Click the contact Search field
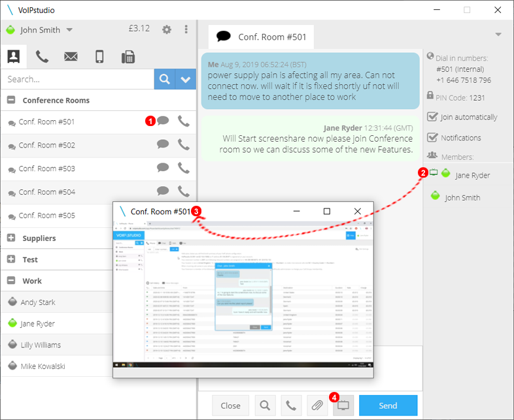Viewport: 514px width, 420px height. point(78,79)
